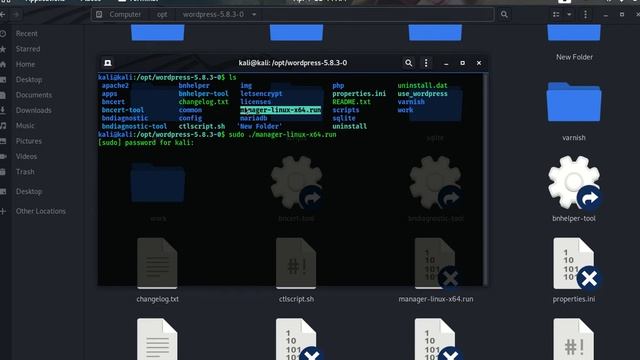
Task: Open the first Desktop sidebar entry
Action: [x=29, y=80]
